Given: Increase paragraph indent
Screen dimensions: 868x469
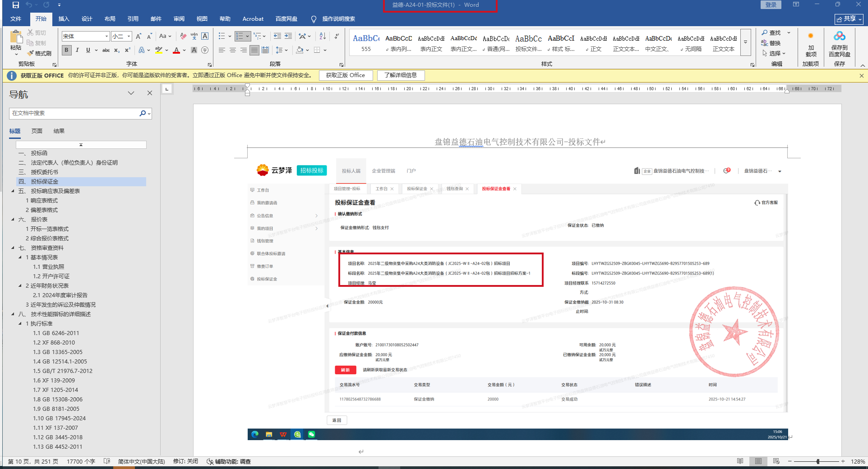Looking at the screenshot, I should coord(288,36).
